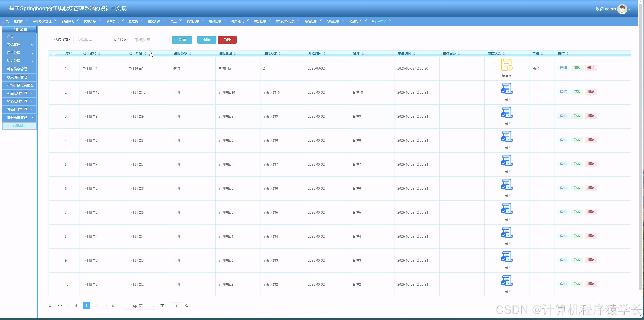
Task: Click the pending review status icon in row 1
Action: (507, 65)
